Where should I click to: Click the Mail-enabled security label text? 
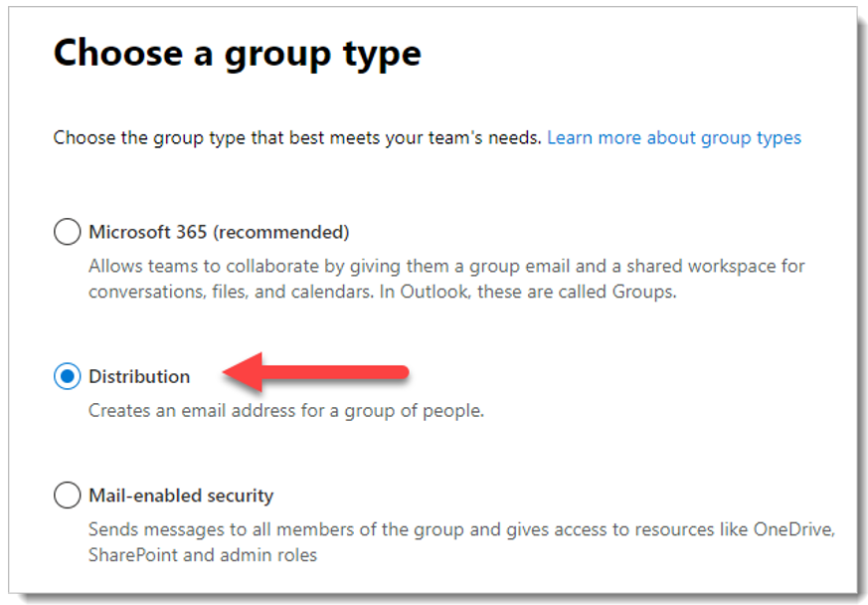tap(181, 495)
